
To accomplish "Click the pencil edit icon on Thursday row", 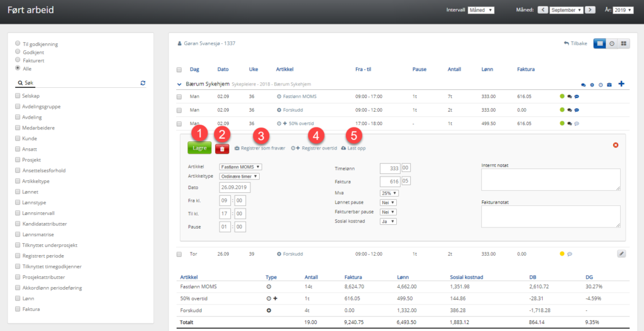I will tap(621, 253).
